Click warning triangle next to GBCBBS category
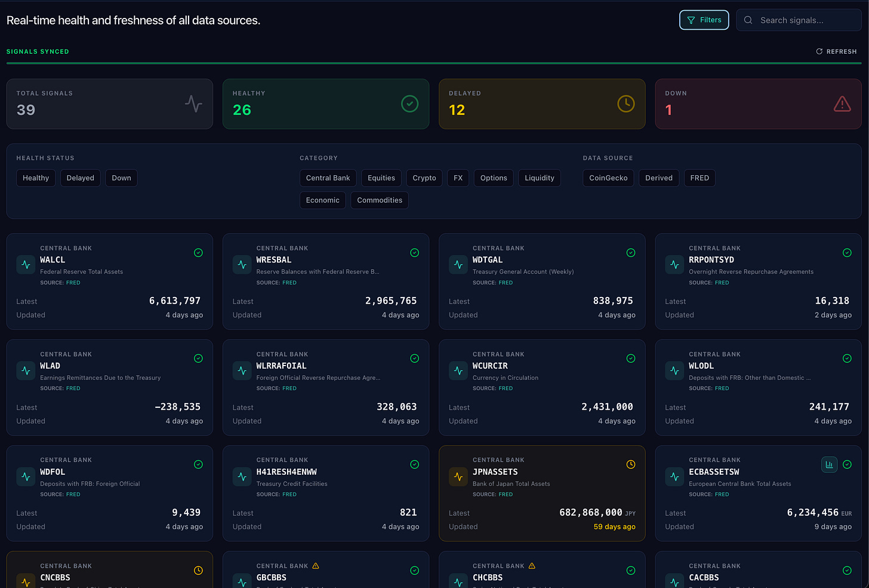Viewport: 869px width, 588px height. (316, 566)
